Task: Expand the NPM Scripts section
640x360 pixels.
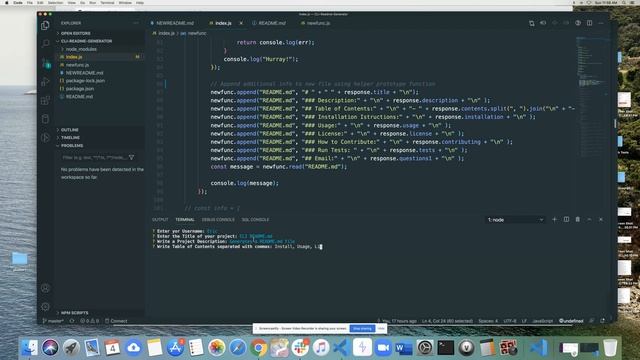Action: point(74,313)
